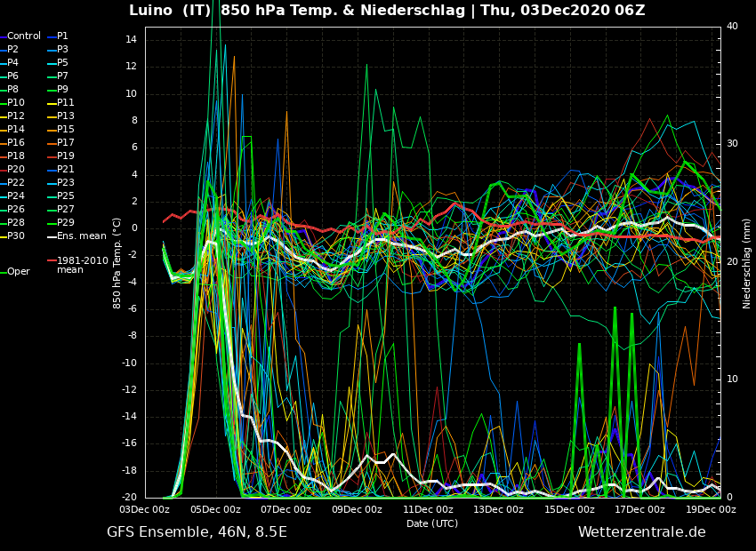Click the 40 precipitation axis label
The width and height of the screenshot is (756, 551).
pyautogui.click(x=732, y=26)
